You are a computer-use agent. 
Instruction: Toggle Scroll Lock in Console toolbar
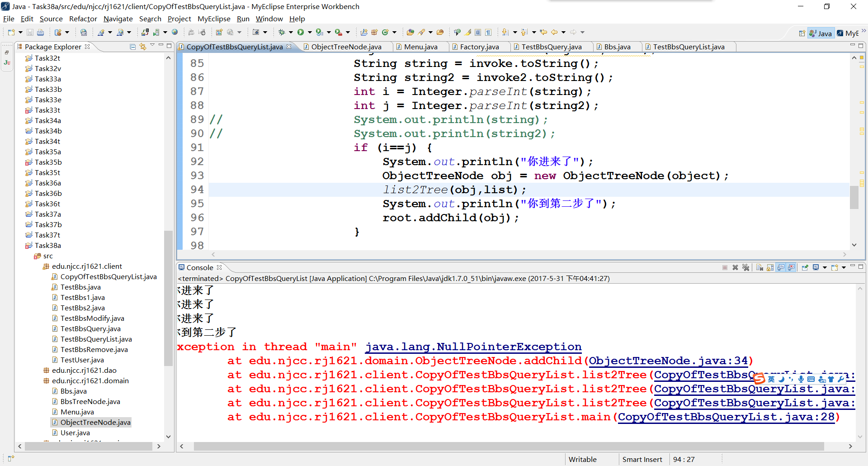click(x=770, y=267)
